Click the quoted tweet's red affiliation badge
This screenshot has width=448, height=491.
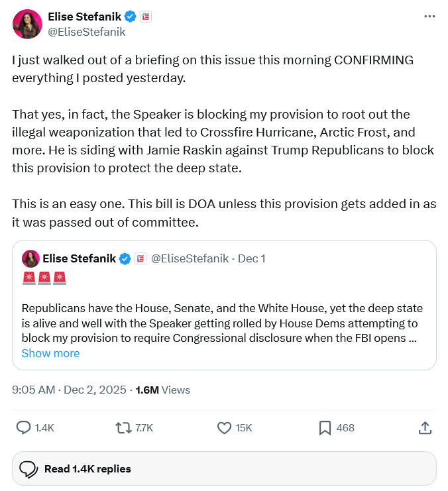[x=140, y=258]
